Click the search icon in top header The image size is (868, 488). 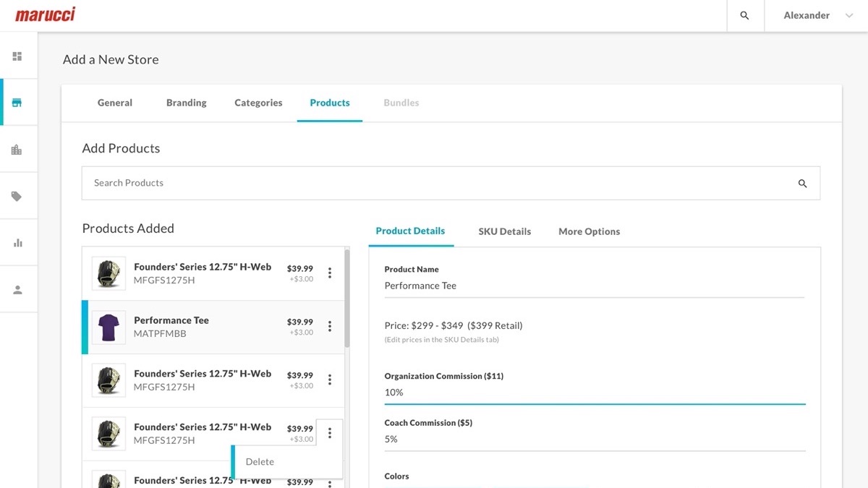(x=744, y=15)
